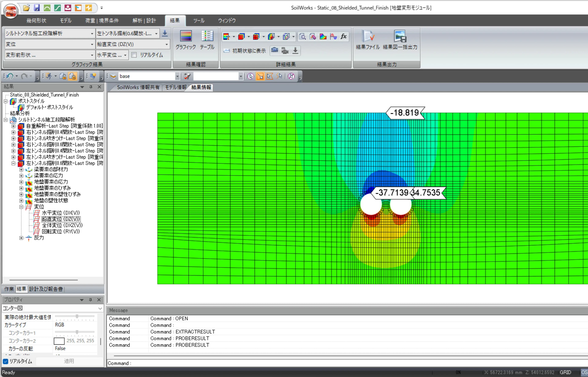
Task: Expand 自重解析-Last Step tree node
Action: (x=13, y=126)
